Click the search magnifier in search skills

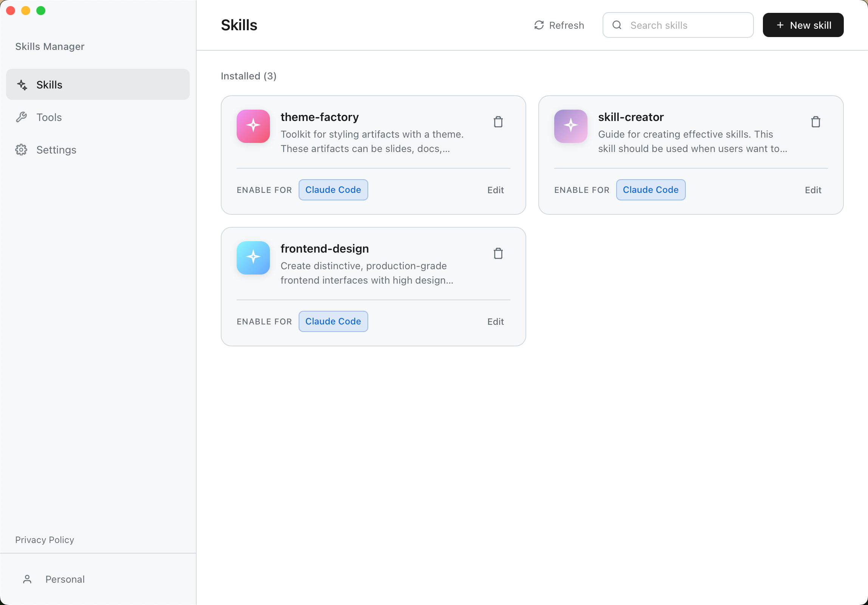617,25
